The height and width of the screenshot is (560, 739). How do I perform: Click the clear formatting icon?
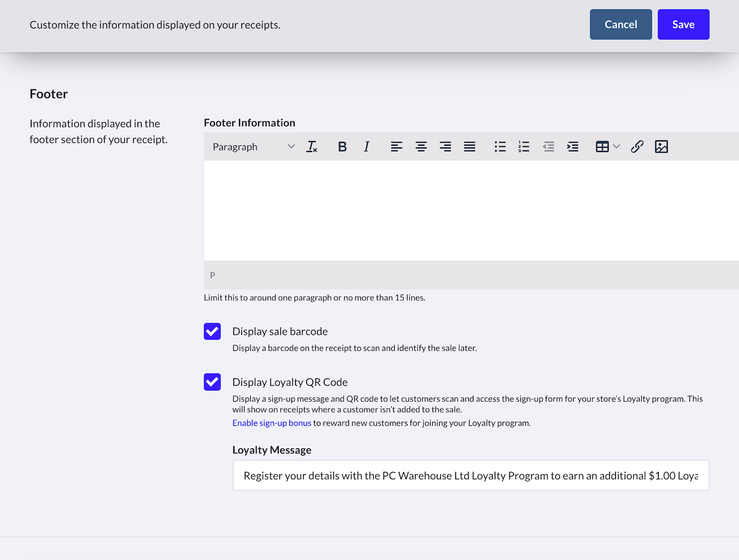pos(312,147)
